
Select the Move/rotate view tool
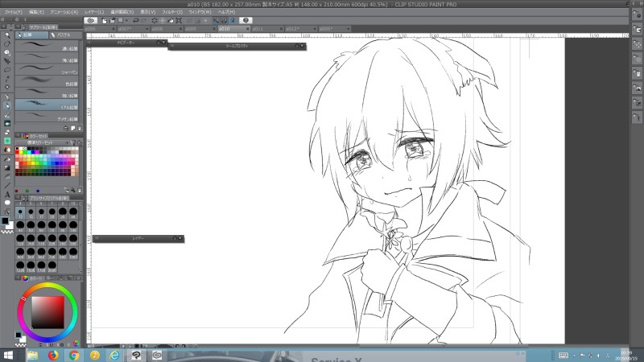[x=7, y=44]
